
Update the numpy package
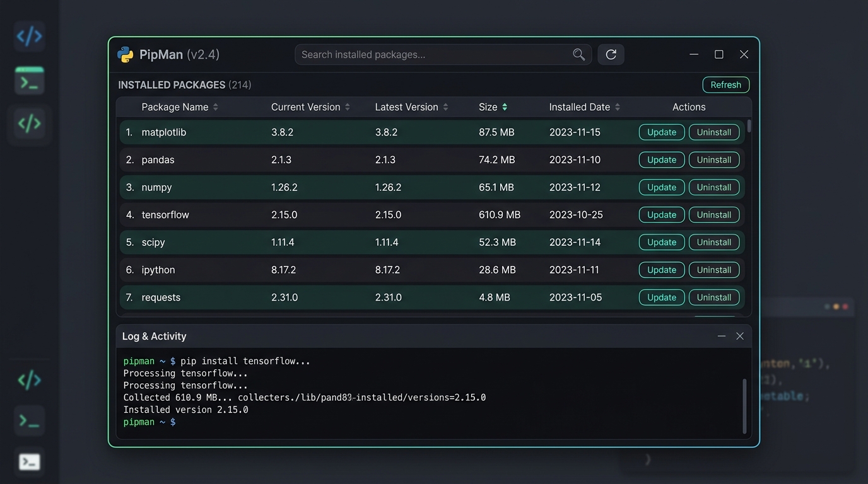point(662,187)
